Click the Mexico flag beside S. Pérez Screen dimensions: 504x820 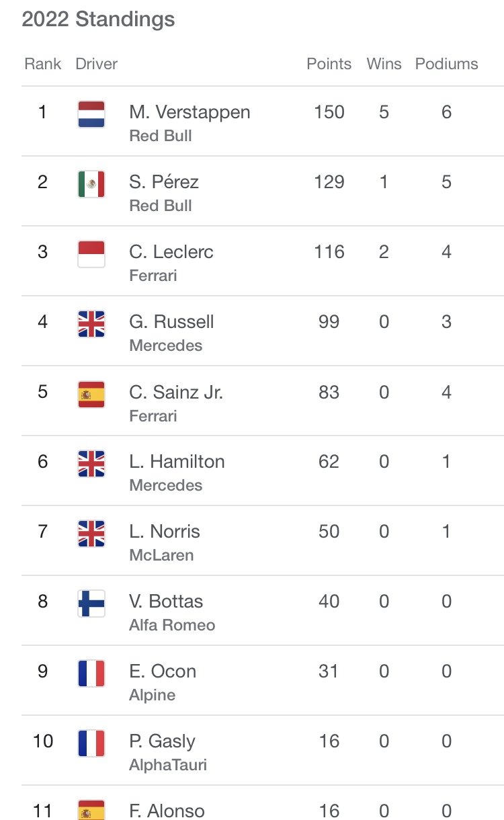(91, 184)
